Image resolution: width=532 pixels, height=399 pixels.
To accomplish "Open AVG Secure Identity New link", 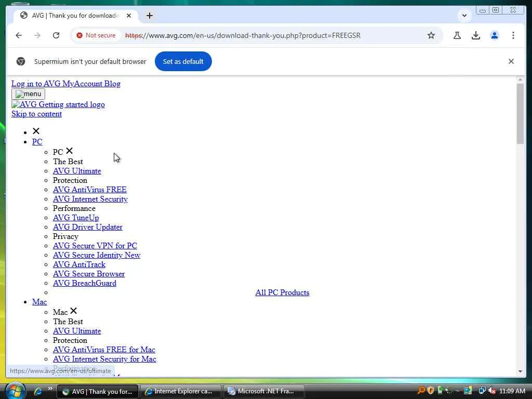I will point(97,255).
